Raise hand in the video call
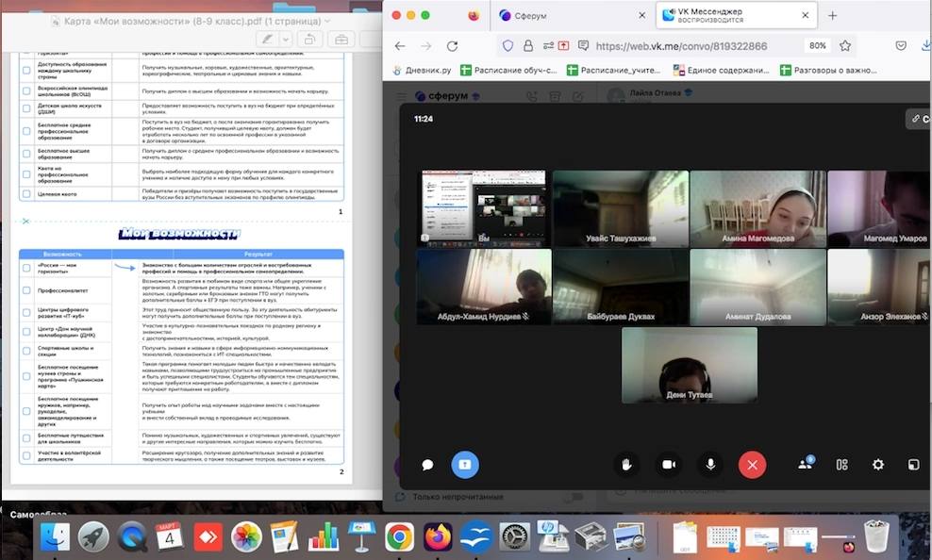 tap(624, 465)
